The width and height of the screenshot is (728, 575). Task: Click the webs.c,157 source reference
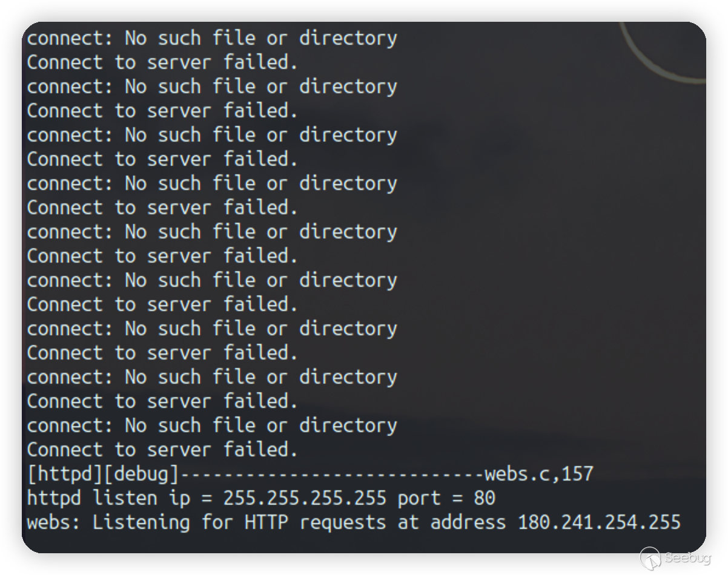tap(538, 473)
